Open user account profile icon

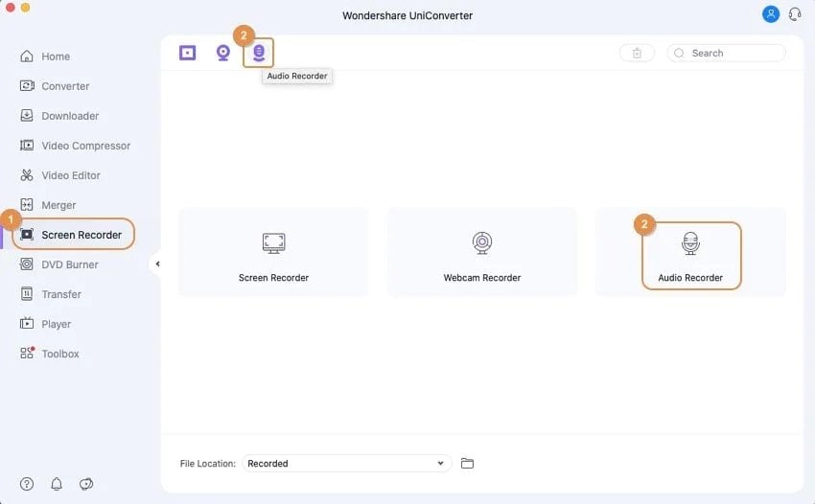point(770,14)
